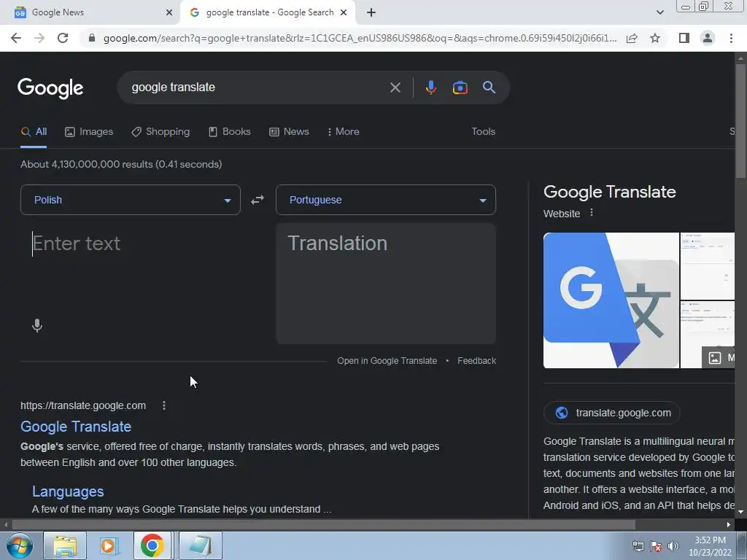Screen dimensions: 747x560
Task: Switch to Images results
Action: click(x=89, y=131)
